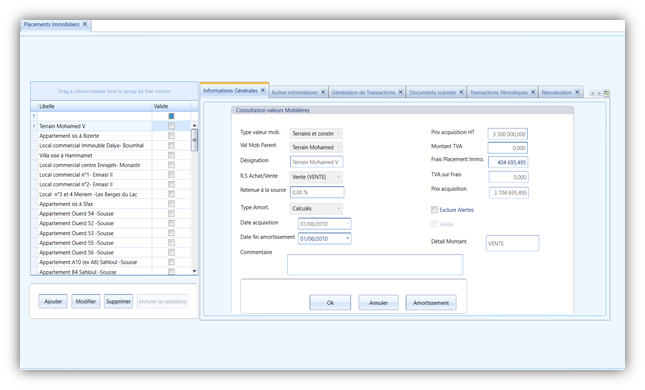Click in the Désignation field
The image size is (645, 390).
pos(316,162)
